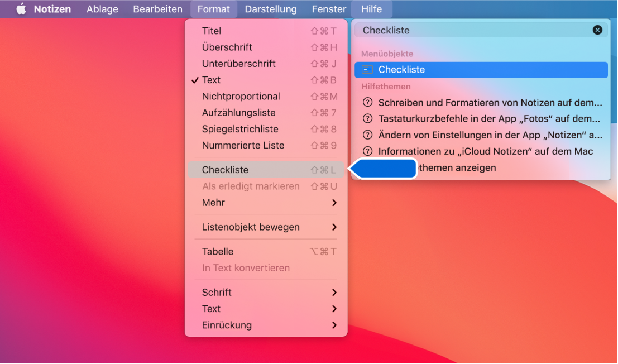Toggle off the checked Text format
618x364 pixels.
(212, 80)
